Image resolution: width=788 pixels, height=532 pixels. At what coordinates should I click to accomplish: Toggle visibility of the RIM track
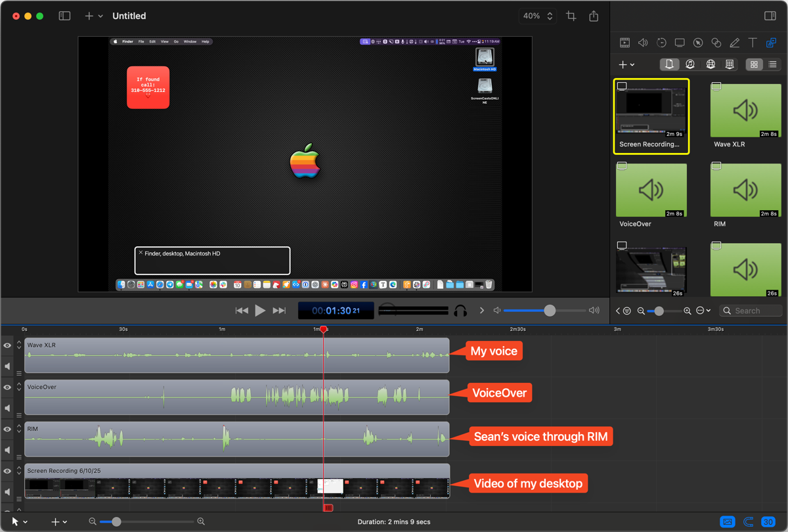point(7,430)
